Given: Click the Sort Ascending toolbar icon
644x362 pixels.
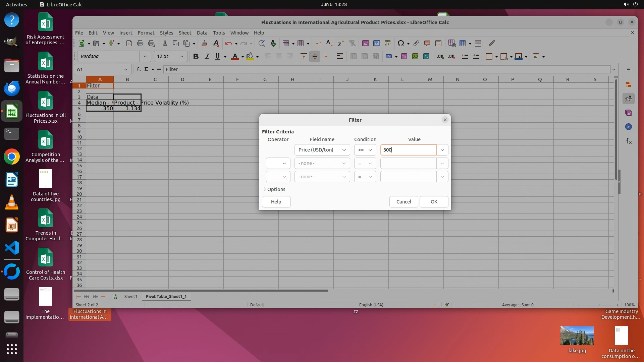Looking at the screenshot, I should [329, 43].
